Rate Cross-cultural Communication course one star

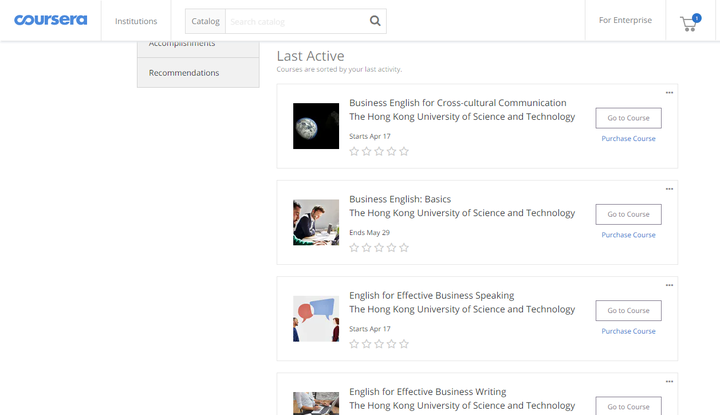click(354, 151)
